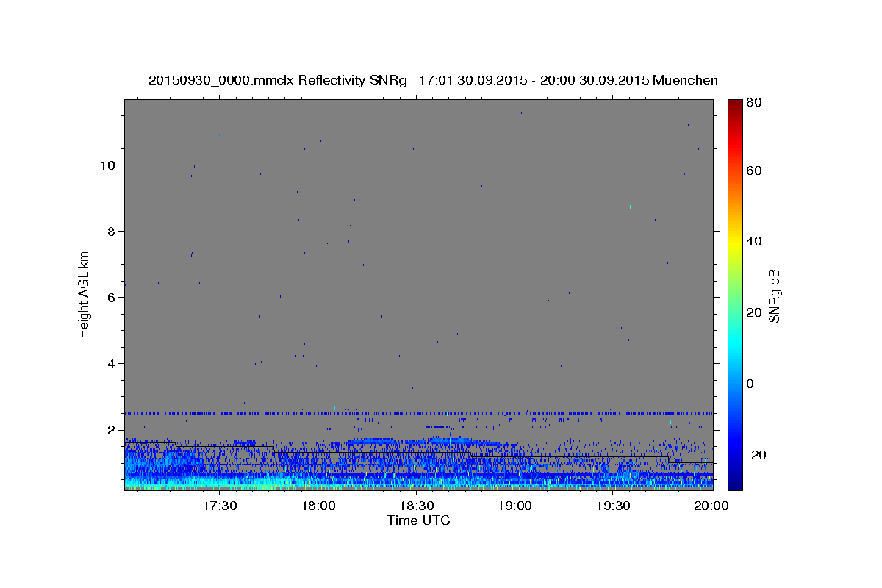Click the height tick label 10

(x=109, y=165)
